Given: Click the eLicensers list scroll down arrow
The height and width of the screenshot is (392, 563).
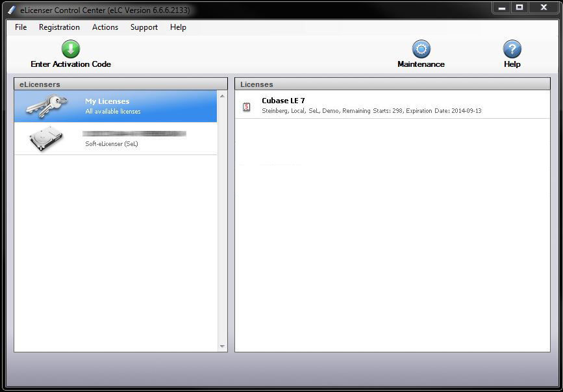Looking at the screenshot, I should tap(222, 347).
